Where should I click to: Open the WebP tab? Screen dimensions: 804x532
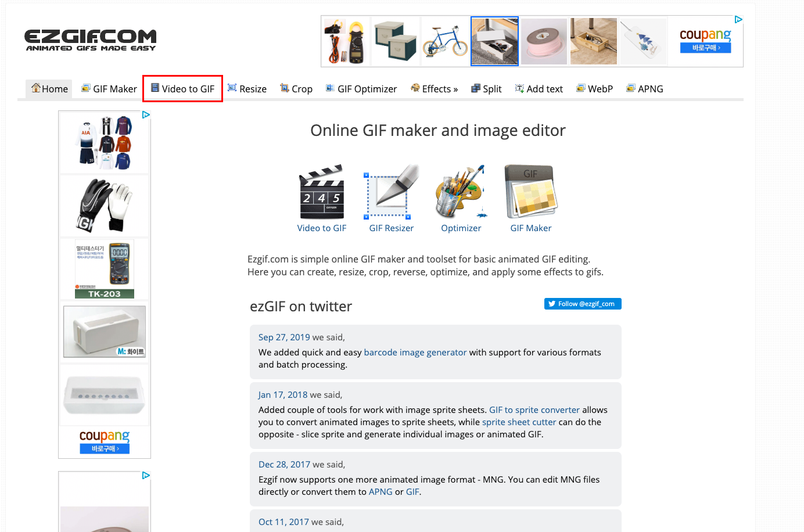(x=594, y=89)
